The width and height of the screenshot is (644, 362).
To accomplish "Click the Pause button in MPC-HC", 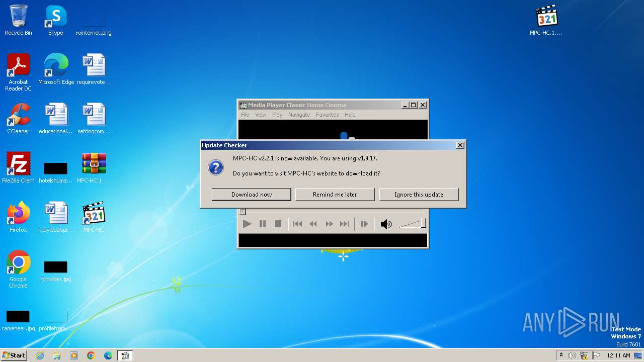I will coord(262,224).
